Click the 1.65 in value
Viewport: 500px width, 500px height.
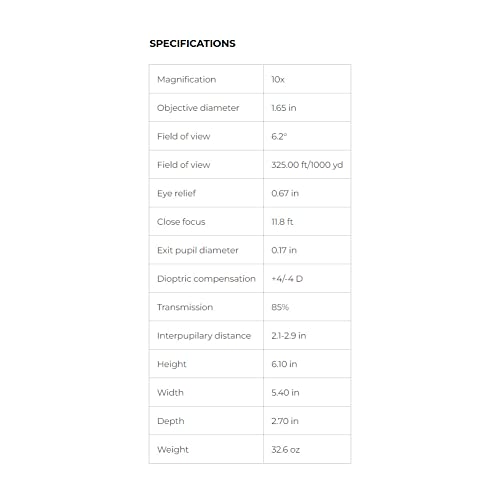[284, 108]
